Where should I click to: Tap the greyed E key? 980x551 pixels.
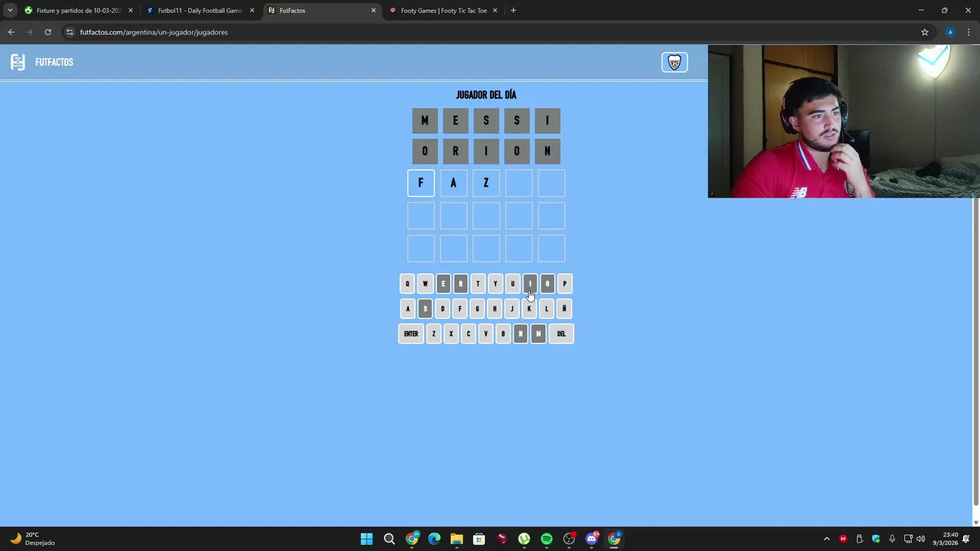(443, 284)
